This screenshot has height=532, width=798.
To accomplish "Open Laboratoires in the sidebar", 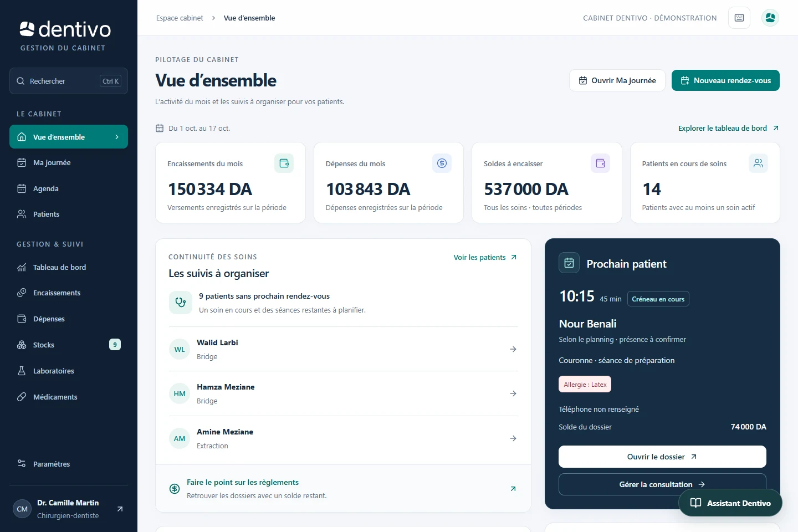I will [x=69, y=371].
